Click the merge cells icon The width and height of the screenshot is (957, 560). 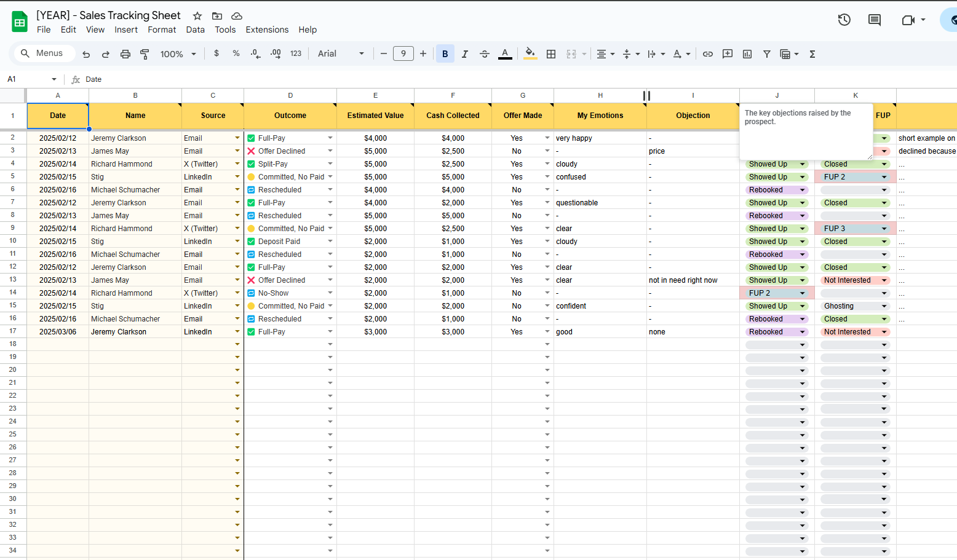571,54
